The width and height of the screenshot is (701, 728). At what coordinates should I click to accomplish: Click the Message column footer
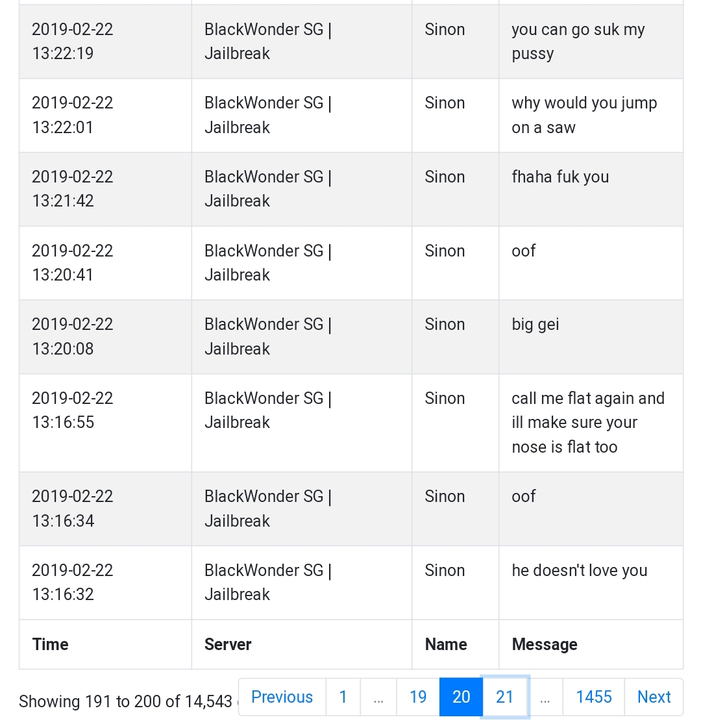pos(591,644)
